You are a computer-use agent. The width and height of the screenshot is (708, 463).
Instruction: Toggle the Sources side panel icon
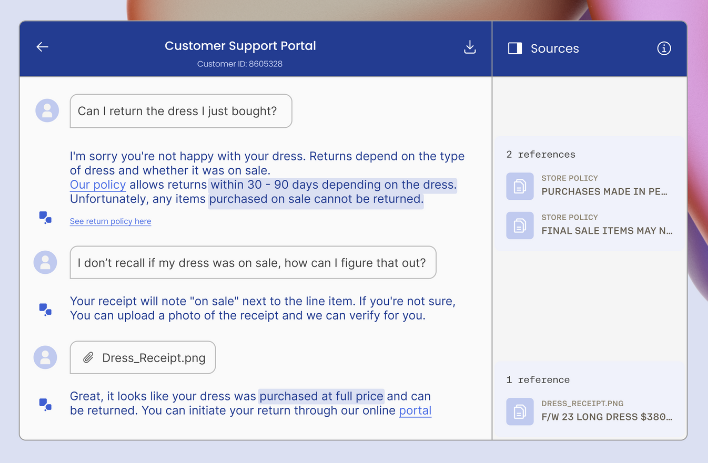click(x=515, y=48)
